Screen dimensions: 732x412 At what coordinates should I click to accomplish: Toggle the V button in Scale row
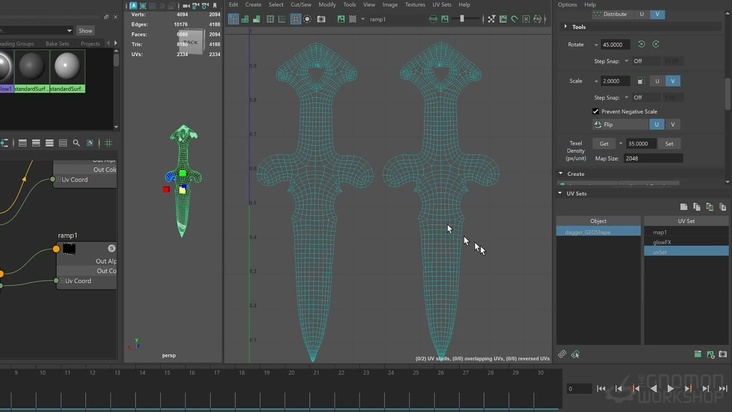[672, 81]
